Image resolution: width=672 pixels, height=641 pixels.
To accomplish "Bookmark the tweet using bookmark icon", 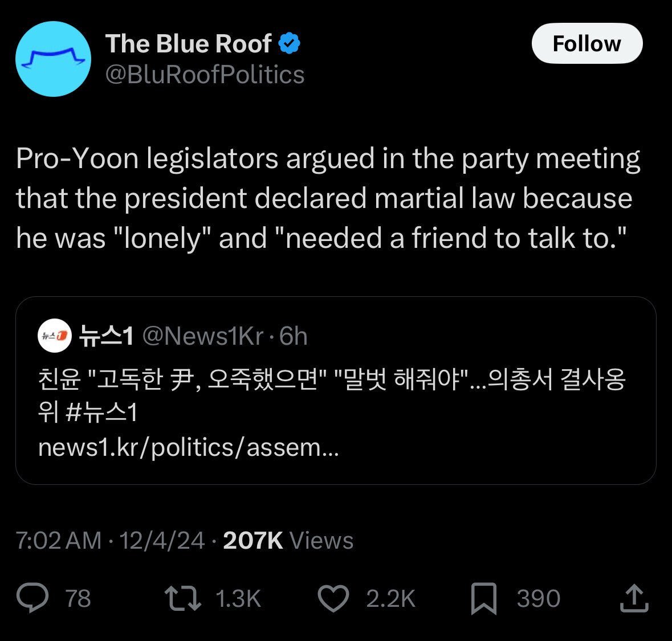I will point(483,599).
